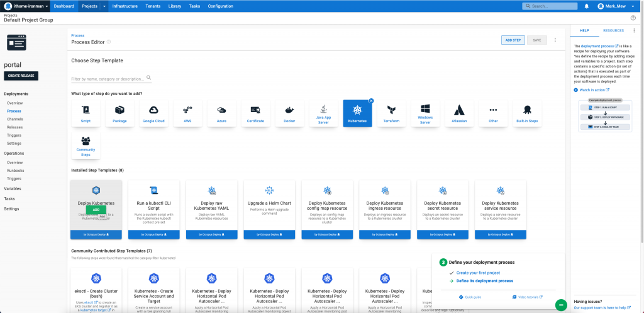Click the search magnifier in filter box
This screenshot has height=313, width=644.
(x=148, y=77)
